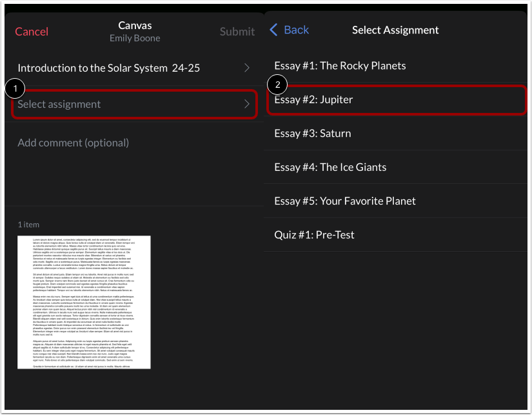
Task: Cancel the Canvas submission
Action: [x=32, y=31]
